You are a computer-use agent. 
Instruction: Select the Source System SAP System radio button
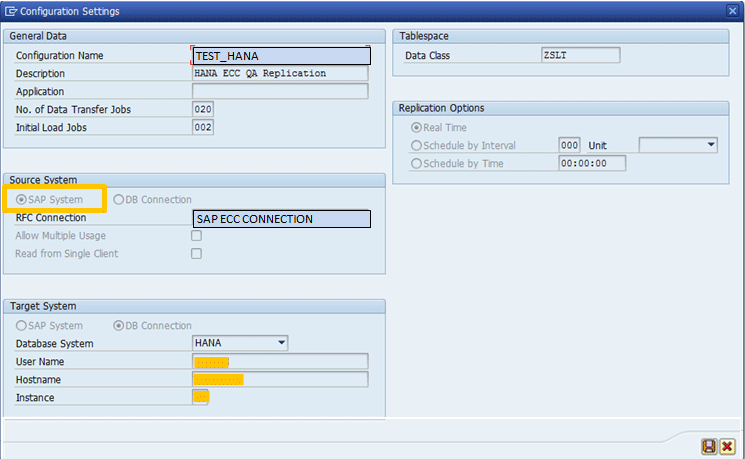[x=21, y=200]
